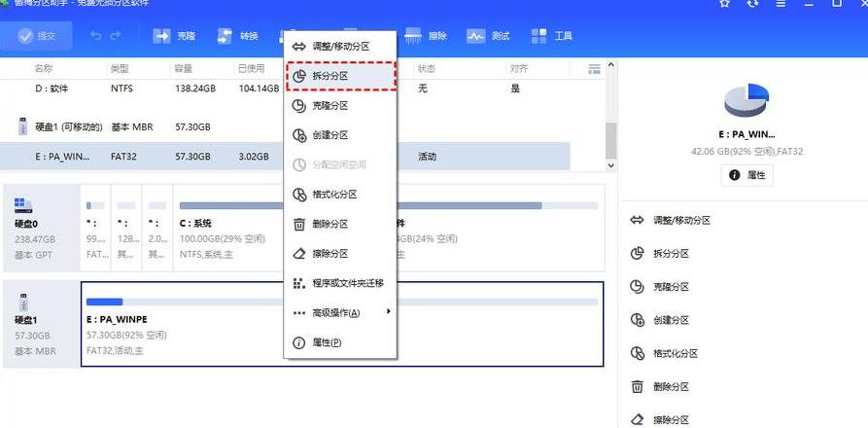868x428 pixels.
Task: Click the partition list scrollbar up arrow
Action: coord(610,65)
